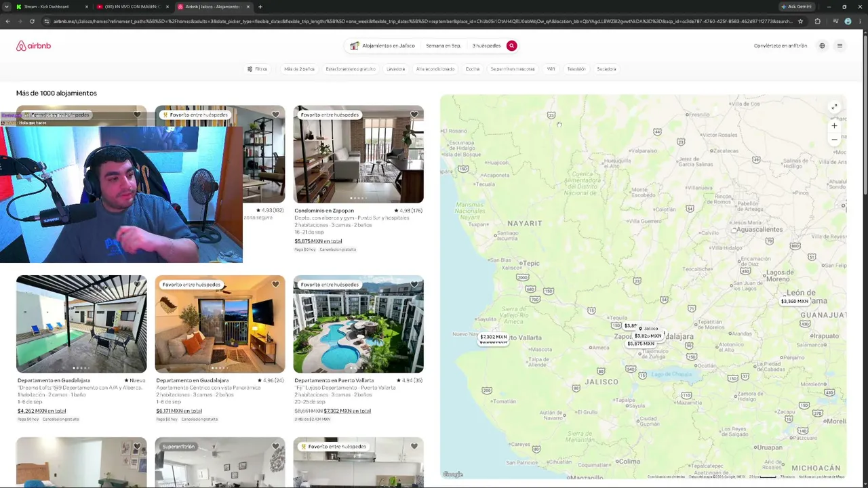Open the Departamento en Guadalajara listing marked Nuevo
The image size is (868, 488).
click(54, 380)
